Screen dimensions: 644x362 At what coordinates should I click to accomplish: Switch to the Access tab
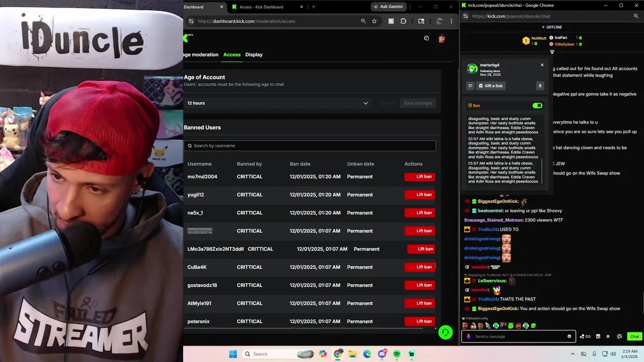tap(232, 54)
